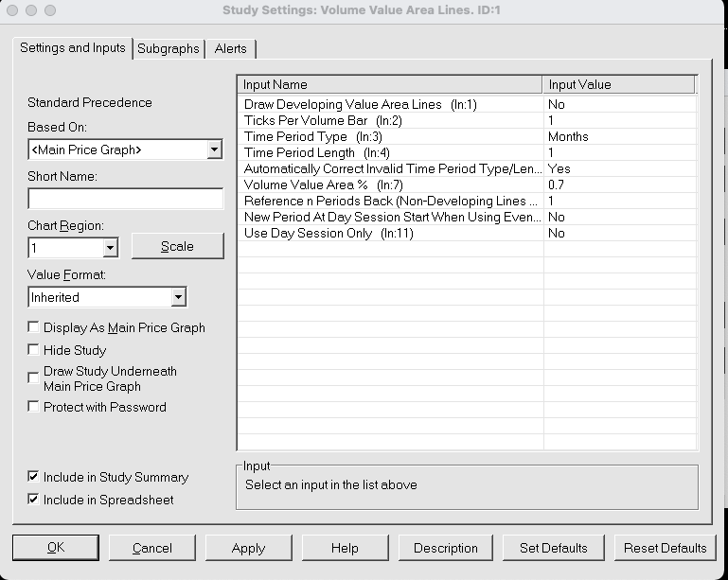Select the Draw Developing Value Area Lines input
Screen dimensions: 728x580
click(x=468, y=104)
